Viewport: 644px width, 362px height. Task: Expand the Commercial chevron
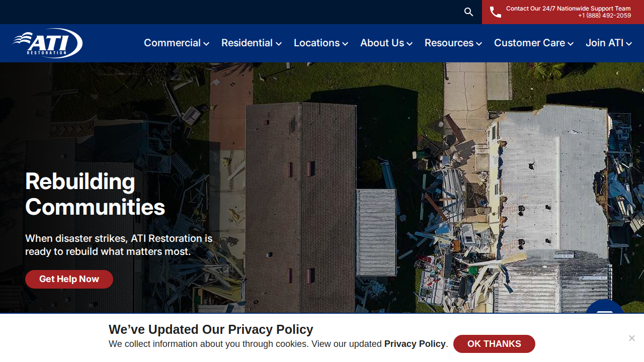[206, 44]
